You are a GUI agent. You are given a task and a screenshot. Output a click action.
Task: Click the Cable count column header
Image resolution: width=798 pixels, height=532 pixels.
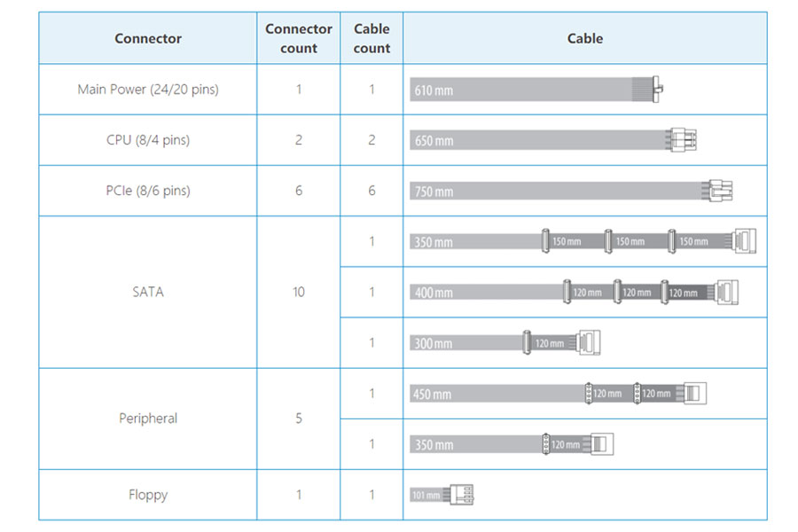pyautogui.click(x=372, y=39)
